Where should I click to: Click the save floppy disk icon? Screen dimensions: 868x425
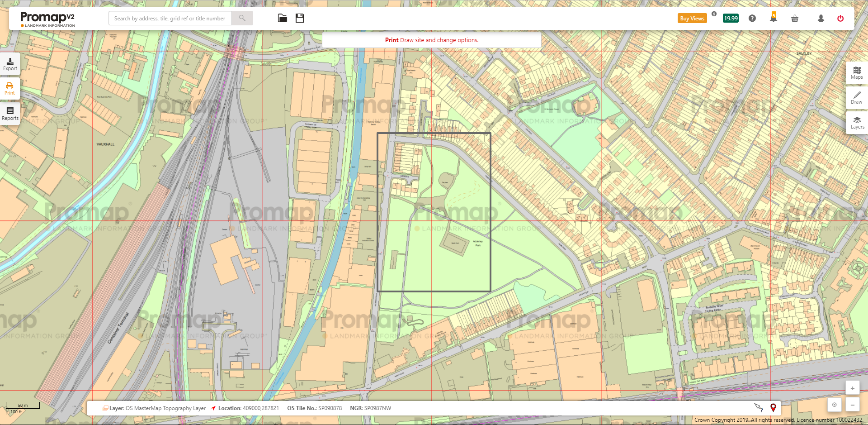300,18
